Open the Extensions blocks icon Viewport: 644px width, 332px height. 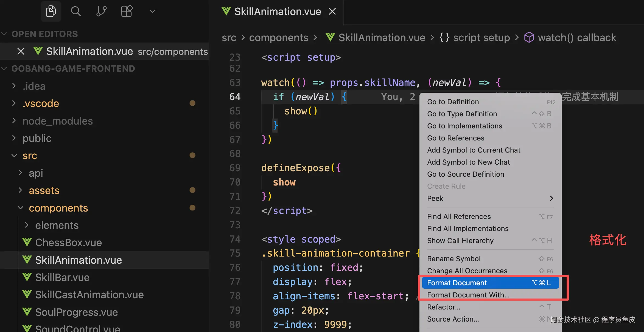point(127,11)
